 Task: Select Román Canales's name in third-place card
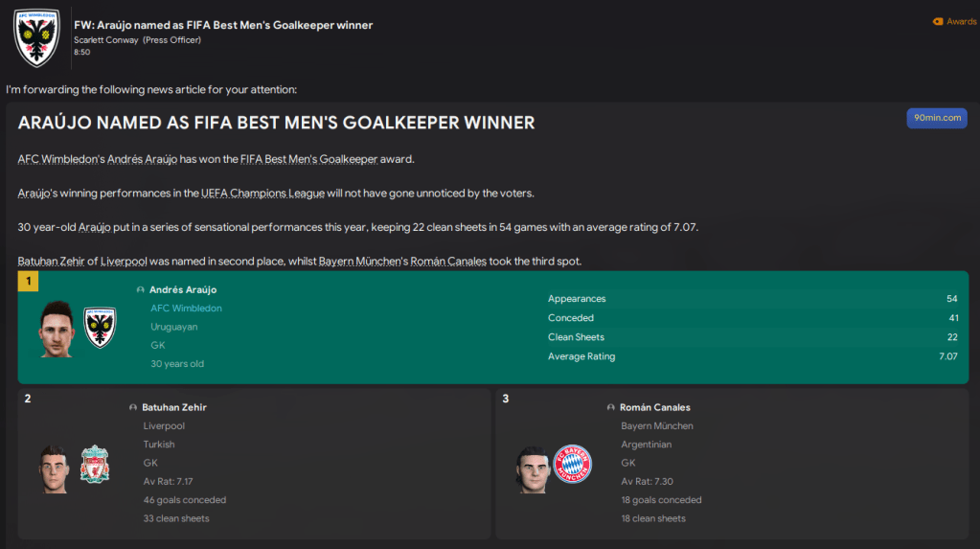(x=655, y=407)
